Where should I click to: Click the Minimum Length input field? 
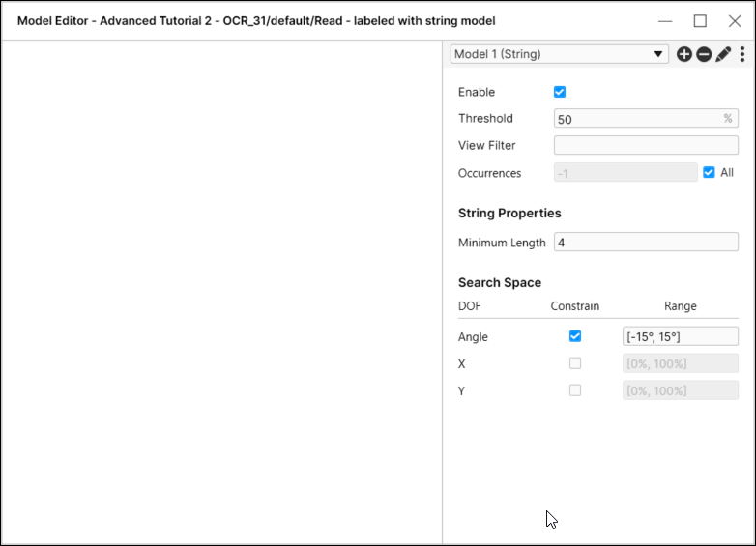tap(646, 243)
